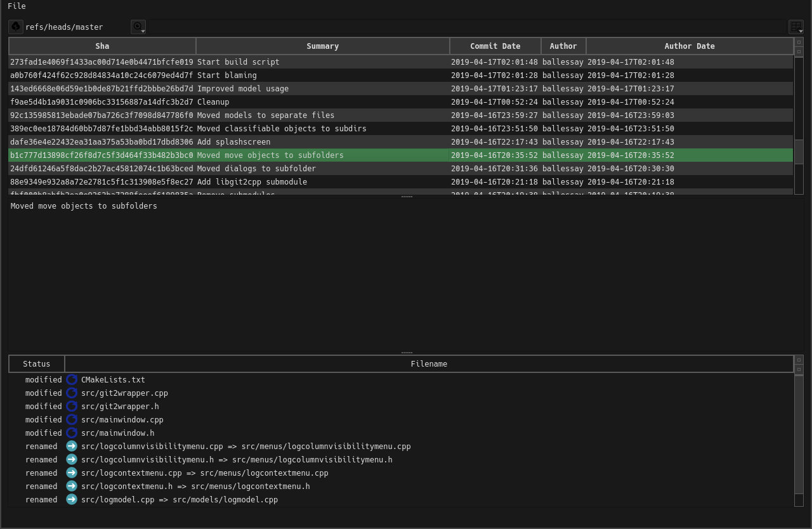Viewport: 812px width, 529px height.
Task: Click the Commit Date column header
Action: tap(495, 46)
